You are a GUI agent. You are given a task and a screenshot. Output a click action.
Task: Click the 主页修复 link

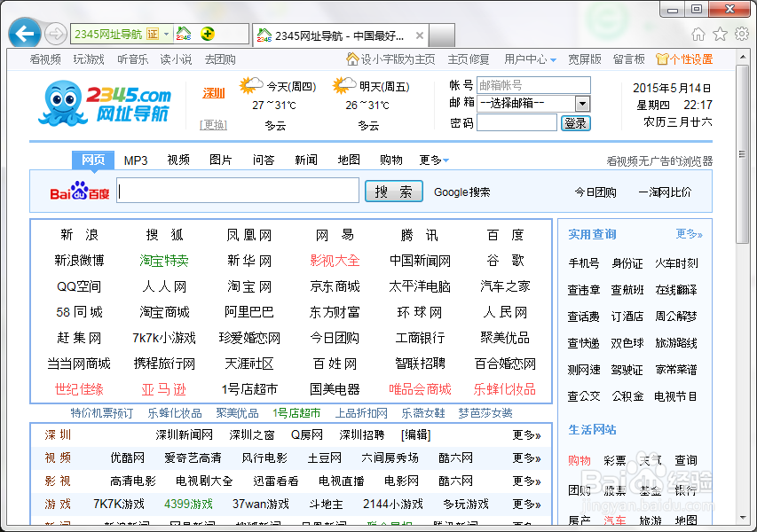(469, 59)
